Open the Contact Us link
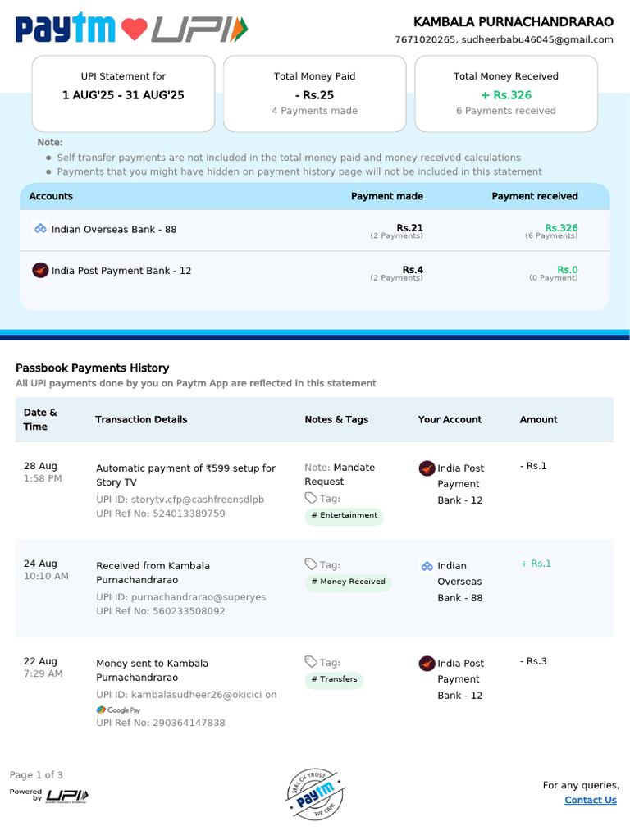The image size is (630, 840). click(590, 800)
